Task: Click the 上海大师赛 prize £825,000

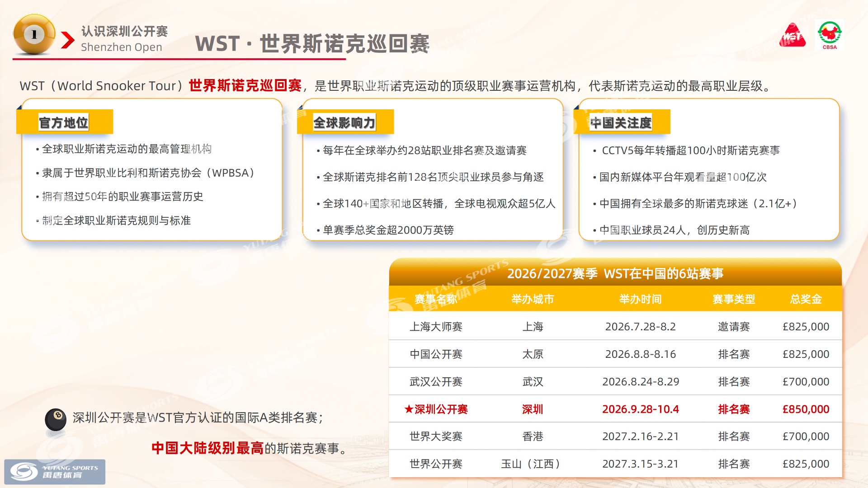Action: click(x=806, y=326)
